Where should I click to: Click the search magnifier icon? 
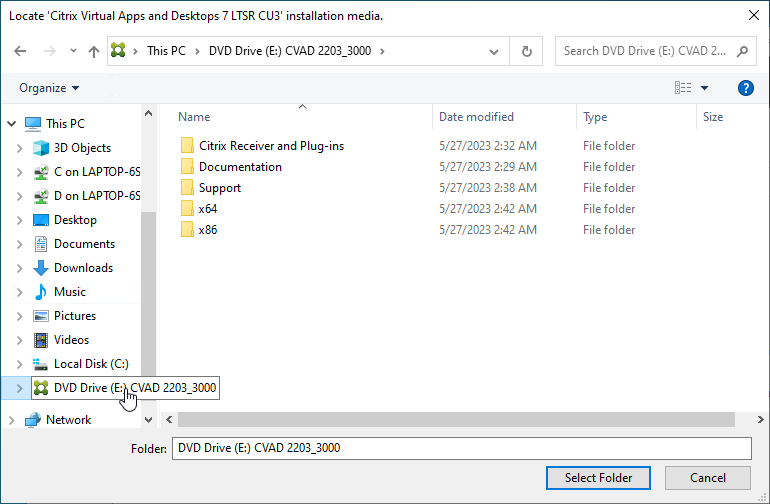pyautogui.click(x=742, y=51)
